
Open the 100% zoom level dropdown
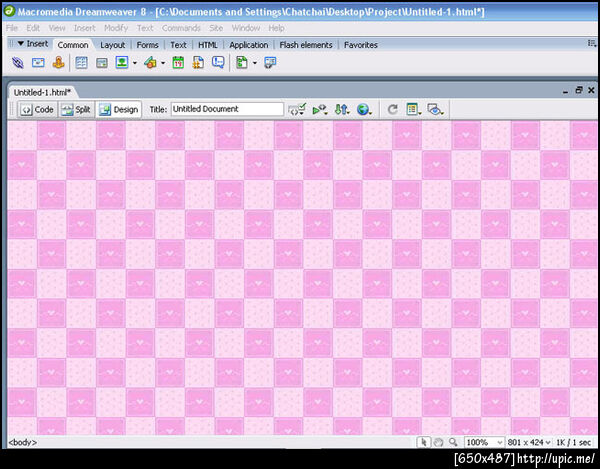[484, 443]
